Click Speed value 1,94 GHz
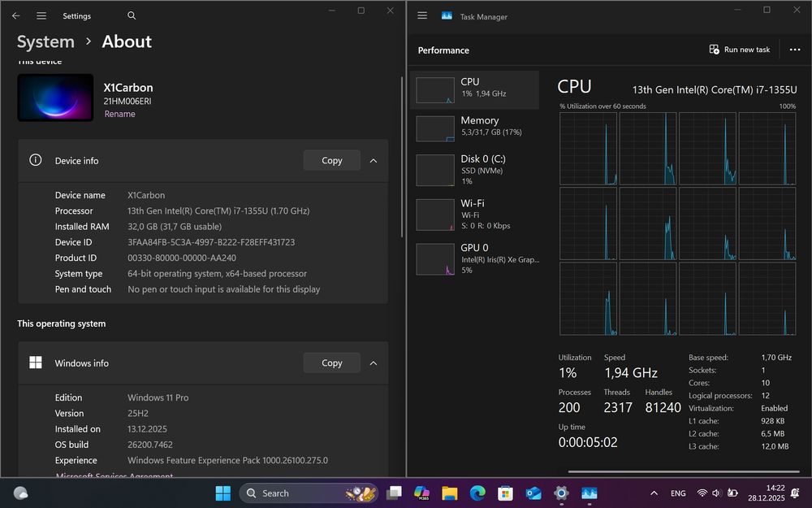The image size is (812, 508). point(631,373)
